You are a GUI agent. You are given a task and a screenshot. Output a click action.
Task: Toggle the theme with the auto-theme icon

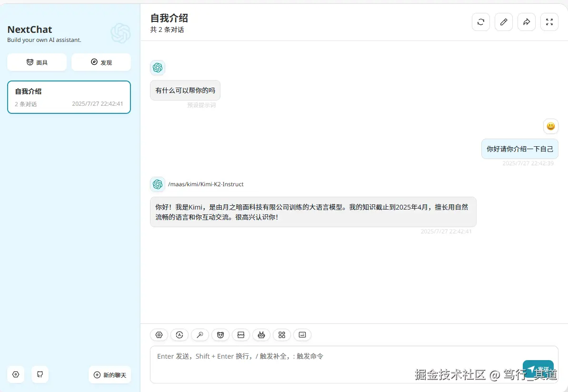click(x=179, y=335)
